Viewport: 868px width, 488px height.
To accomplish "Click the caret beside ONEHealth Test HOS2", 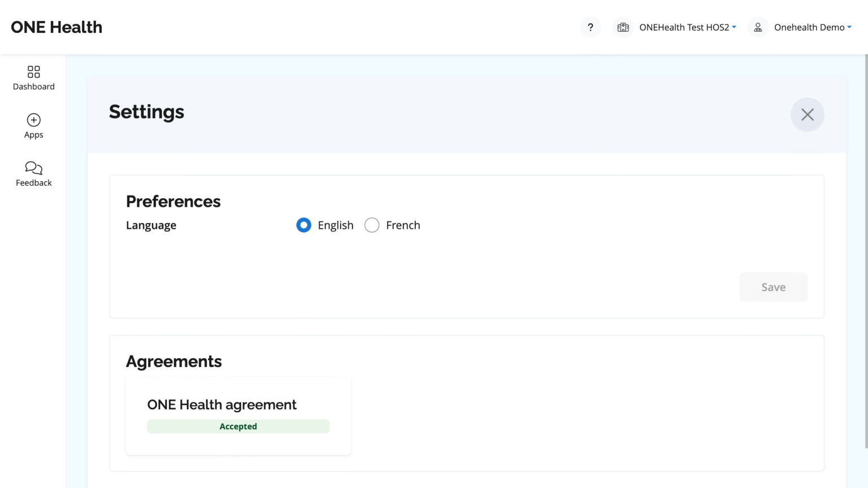I will click(734, 27).
